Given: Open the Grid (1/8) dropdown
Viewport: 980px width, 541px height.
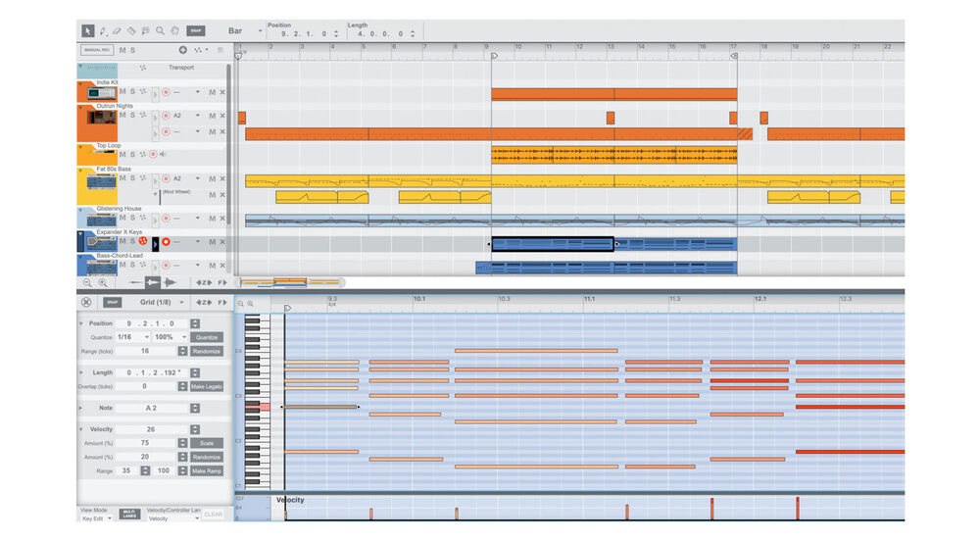Looking at the screenshot, I should click(181, 303).
